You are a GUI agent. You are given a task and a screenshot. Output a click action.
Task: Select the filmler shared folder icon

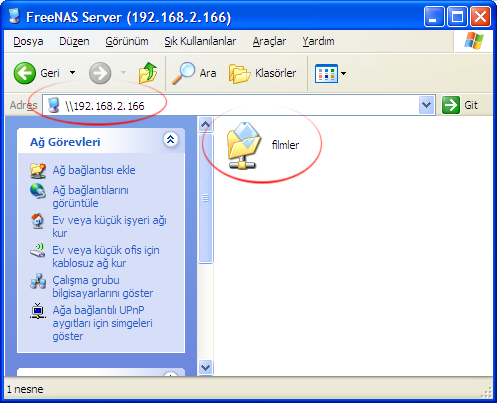pyautogui.click(x=244, y=146)
